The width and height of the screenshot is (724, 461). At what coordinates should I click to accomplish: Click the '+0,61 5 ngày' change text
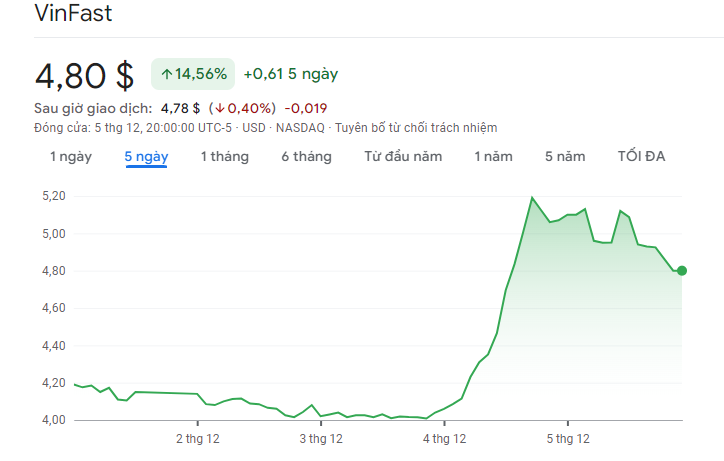[291, 74]
